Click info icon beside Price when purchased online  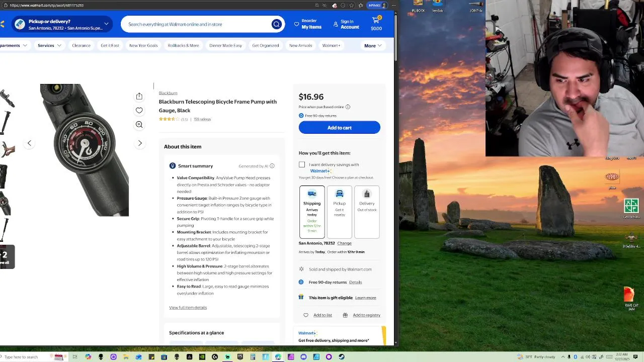(x=348, y=107)
